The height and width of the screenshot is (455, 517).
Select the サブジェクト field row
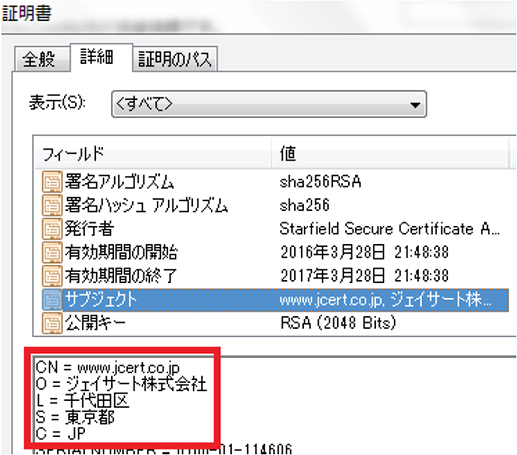(275, 300)
